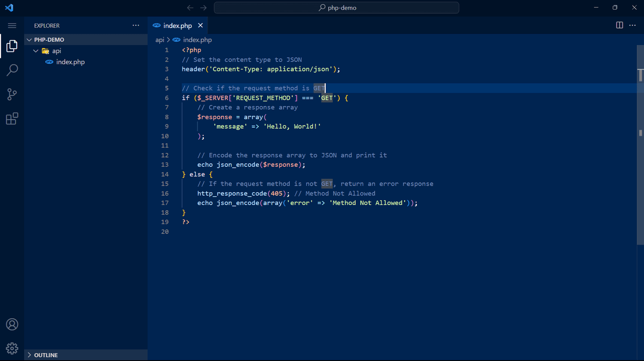Viewport: 644px width, 361px height.
Task: Click the Accounts icon near the bottom
Action: (x=12, y=324)
